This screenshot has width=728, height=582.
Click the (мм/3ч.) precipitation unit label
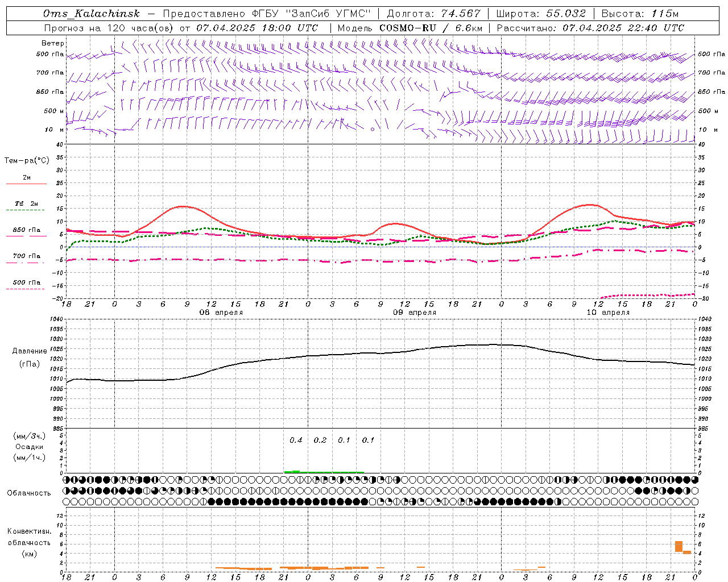(x=30, y=436)
